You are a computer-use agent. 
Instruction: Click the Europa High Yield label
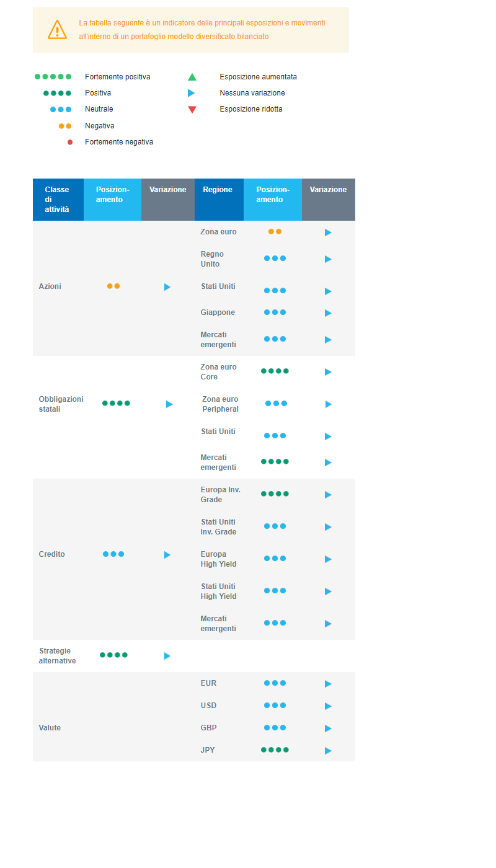pos(218,559)
